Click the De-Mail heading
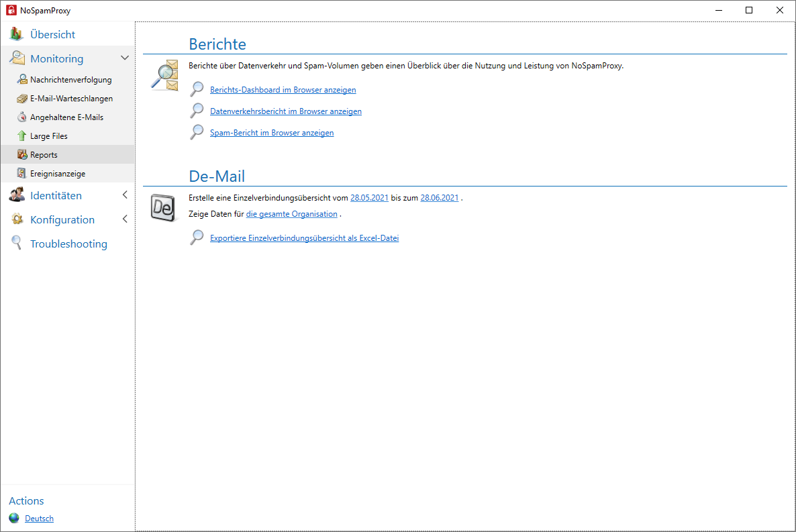The width and height of the screenshot is (796, 532). (x=217, y=176)
